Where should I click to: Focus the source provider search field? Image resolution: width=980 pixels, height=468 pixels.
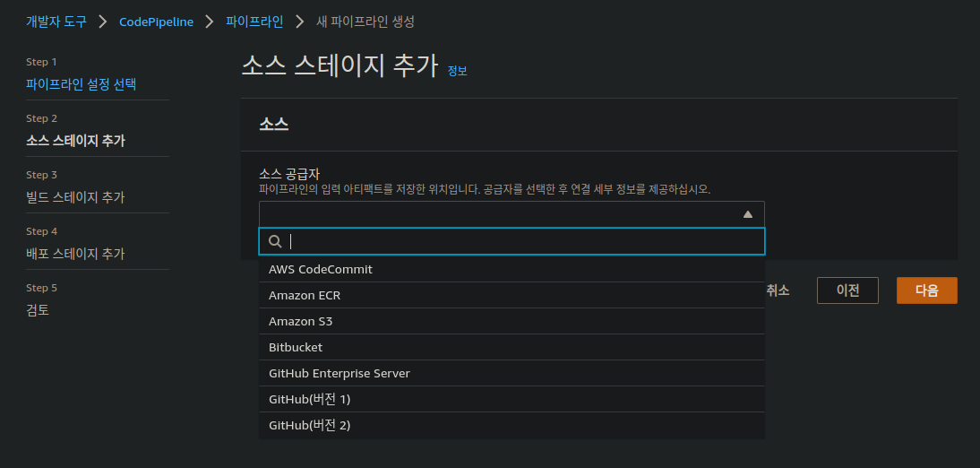(x=511, y=241)
